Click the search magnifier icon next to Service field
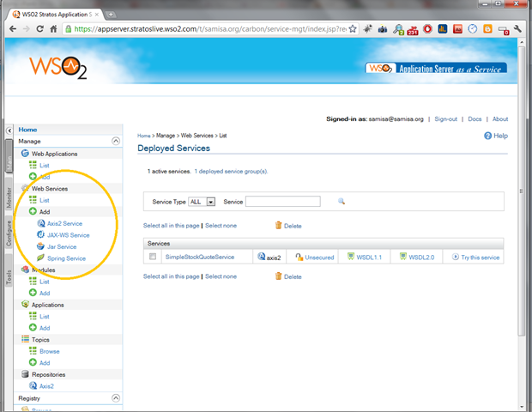This screenshot has width=532, height=412. pyautogui.click(x=342, y=201)
